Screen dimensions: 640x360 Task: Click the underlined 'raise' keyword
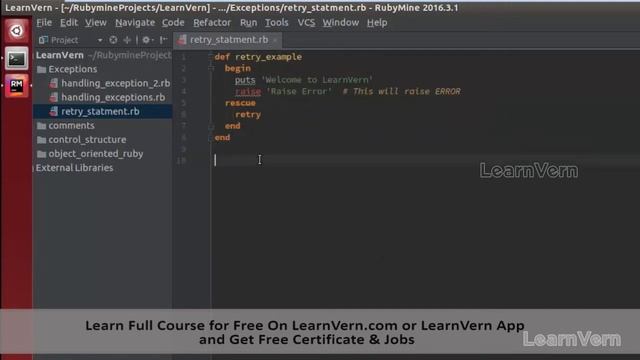[248, 91]
